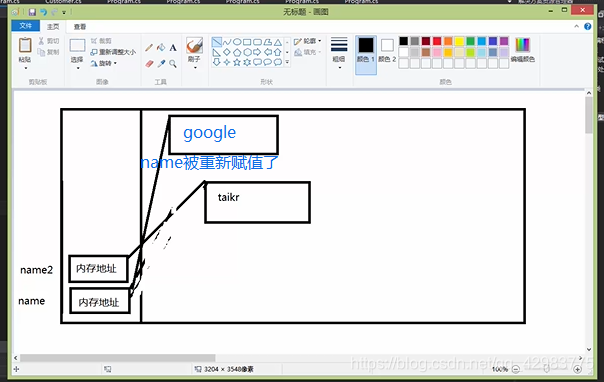Open Edit colors (编辑颜色) dialog
The height and width of the screenshot is (382, 604).
pos(523,50)
